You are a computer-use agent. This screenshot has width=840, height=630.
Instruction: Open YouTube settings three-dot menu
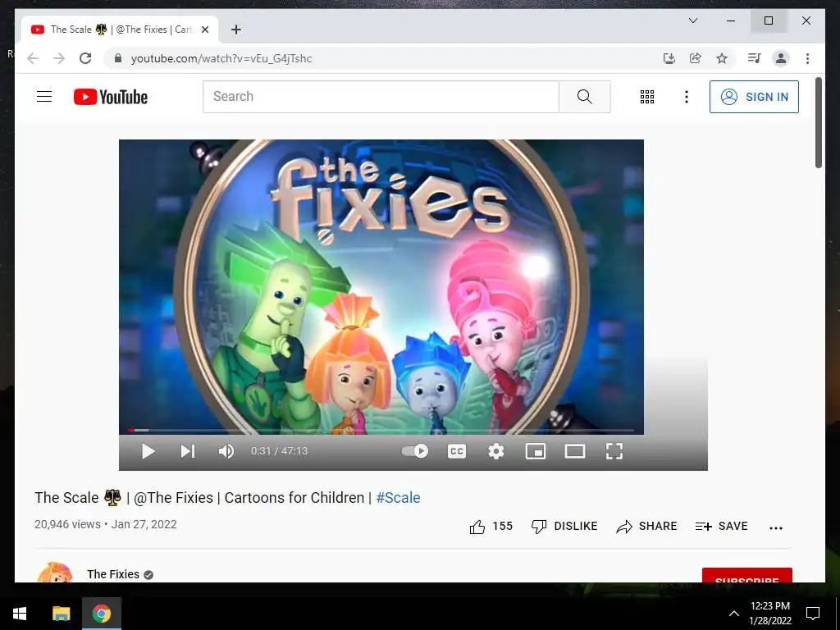tap(687, 97)
